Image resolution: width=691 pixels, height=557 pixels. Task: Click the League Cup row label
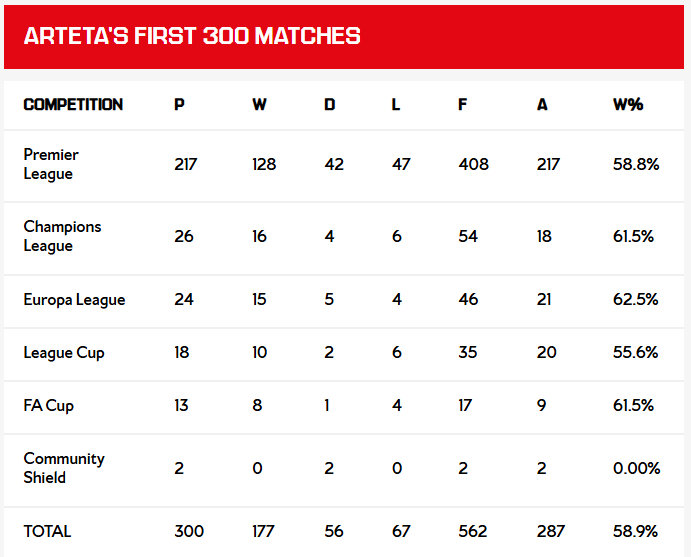(x=64, y=353)
